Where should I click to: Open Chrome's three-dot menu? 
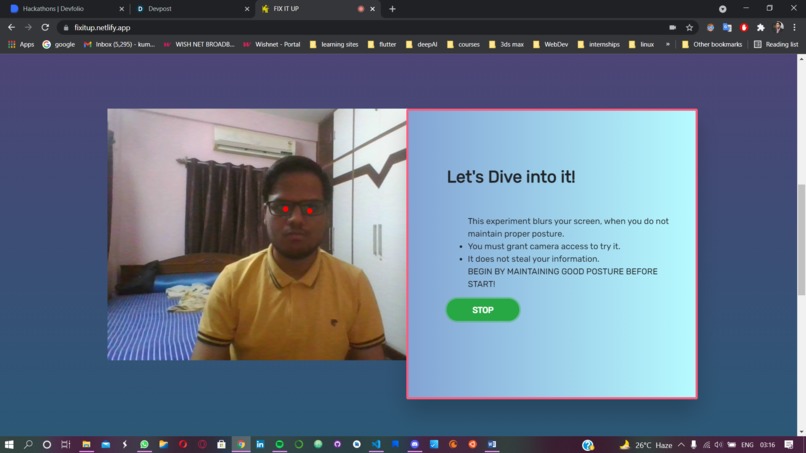tap(795, 27)
